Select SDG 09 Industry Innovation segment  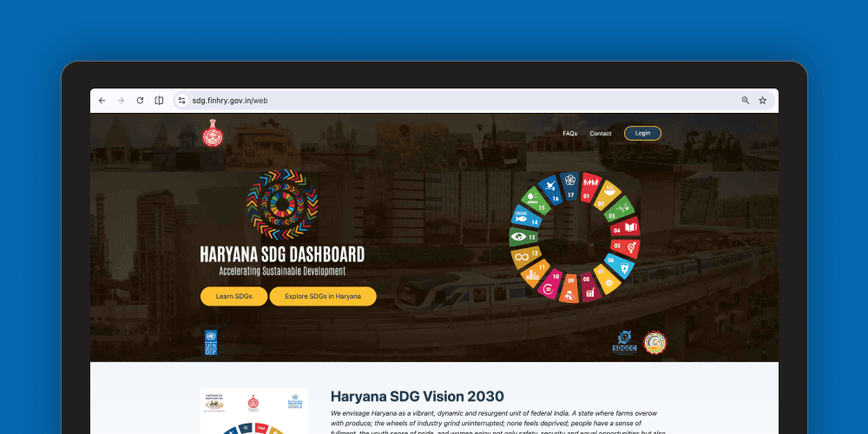[x=569, y=290]
